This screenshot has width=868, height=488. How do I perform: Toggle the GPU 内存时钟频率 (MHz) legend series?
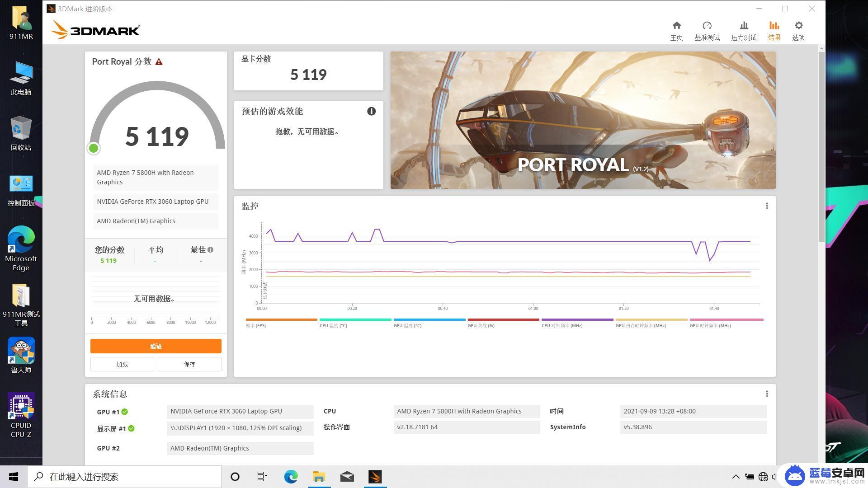point(651,323)
